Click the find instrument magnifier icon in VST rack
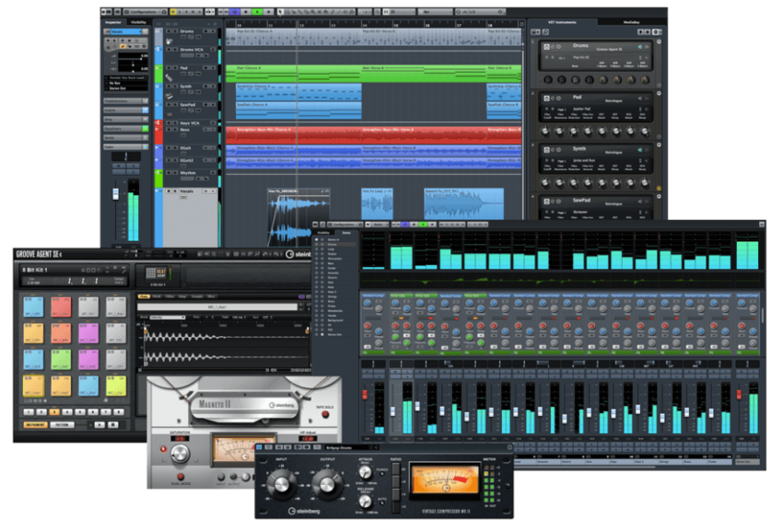 (544, 31)
